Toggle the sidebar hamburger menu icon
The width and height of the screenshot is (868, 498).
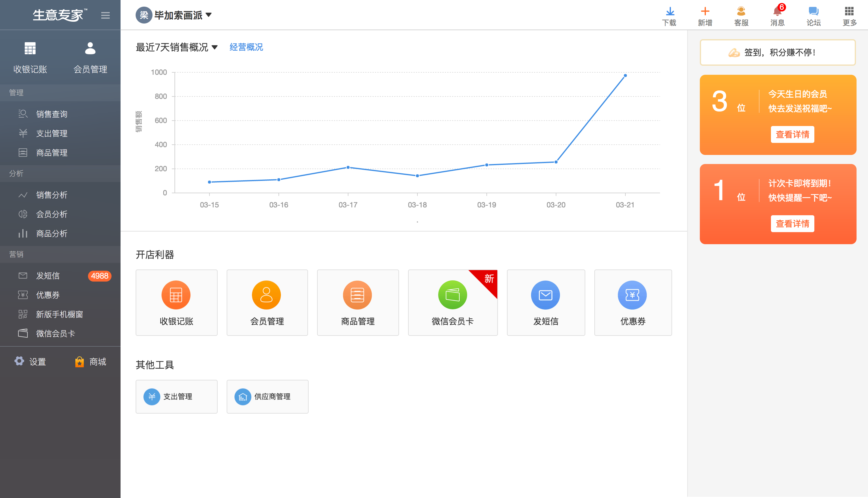tap(105, 15)
